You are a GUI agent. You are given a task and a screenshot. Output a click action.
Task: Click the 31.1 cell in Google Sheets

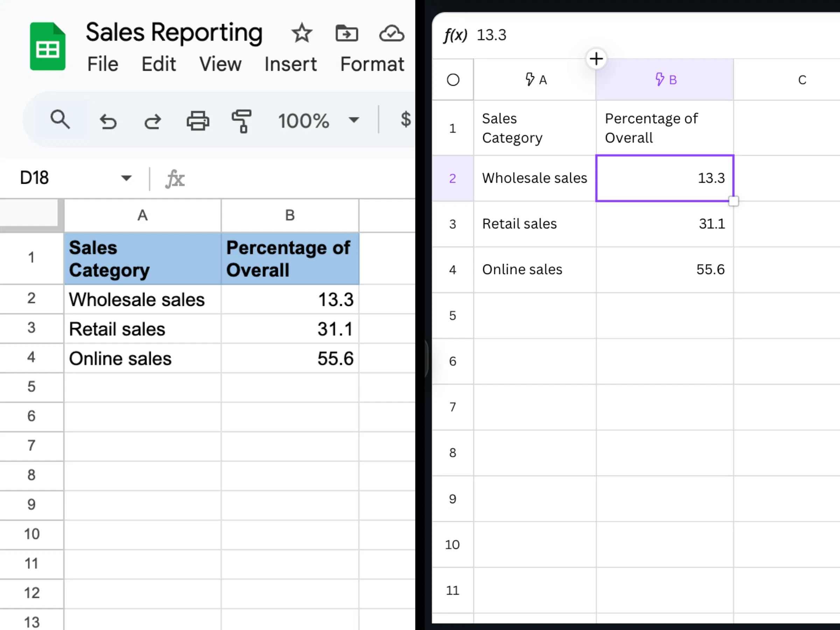click(290, 329)
